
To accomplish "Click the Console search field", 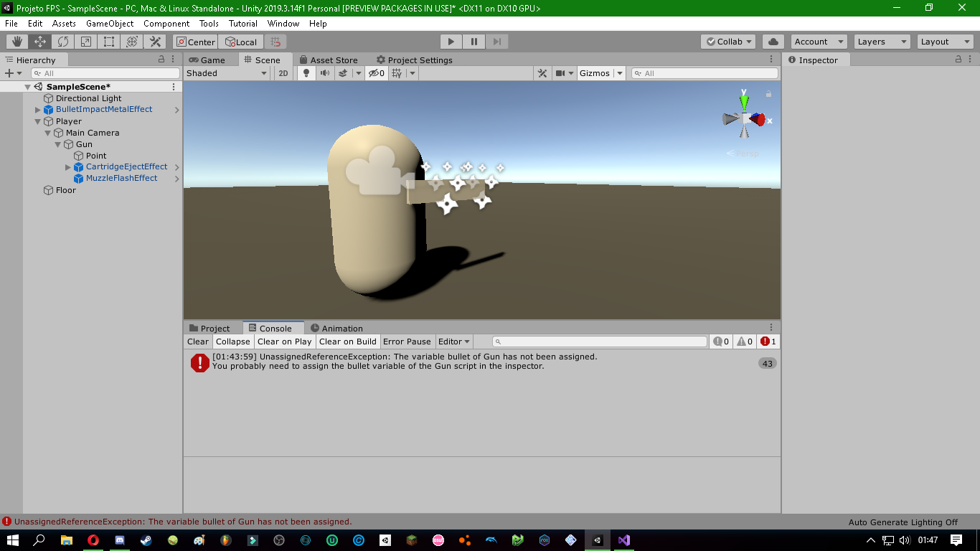I will 599,342.
